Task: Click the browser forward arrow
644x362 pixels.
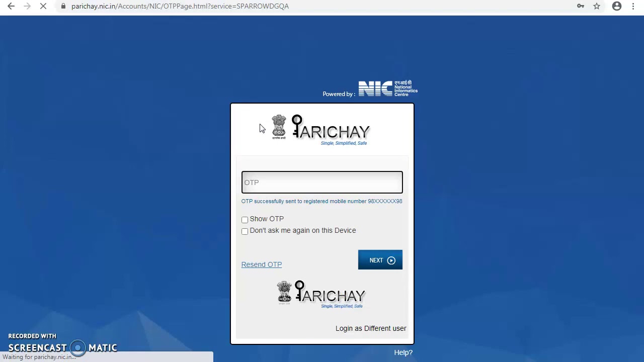Action: tap(27, 6)
